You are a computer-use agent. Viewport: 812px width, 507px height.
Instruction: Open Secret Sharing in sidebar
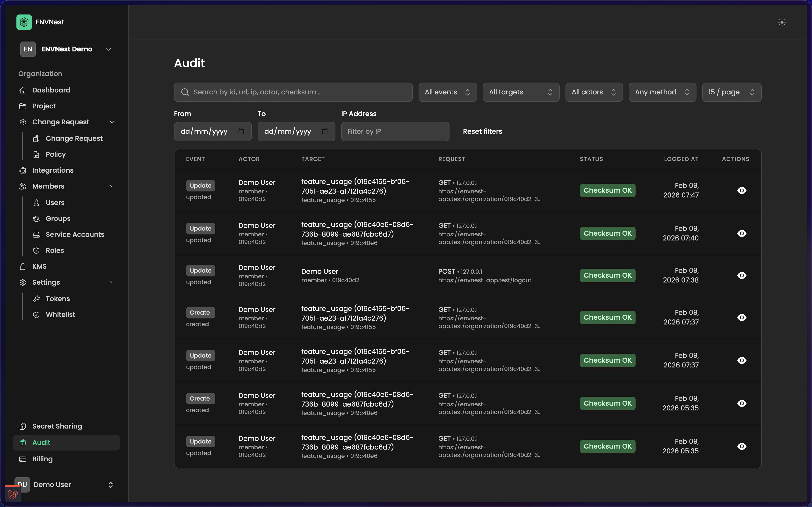(57, 426)
